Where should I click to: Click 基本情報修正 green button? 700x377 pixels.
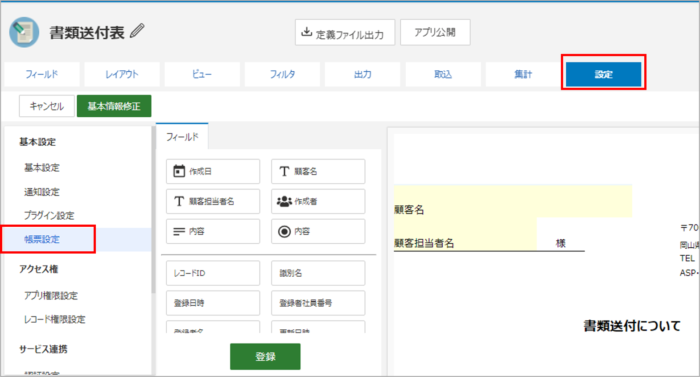pyautogui.click(x=114, y=106)
